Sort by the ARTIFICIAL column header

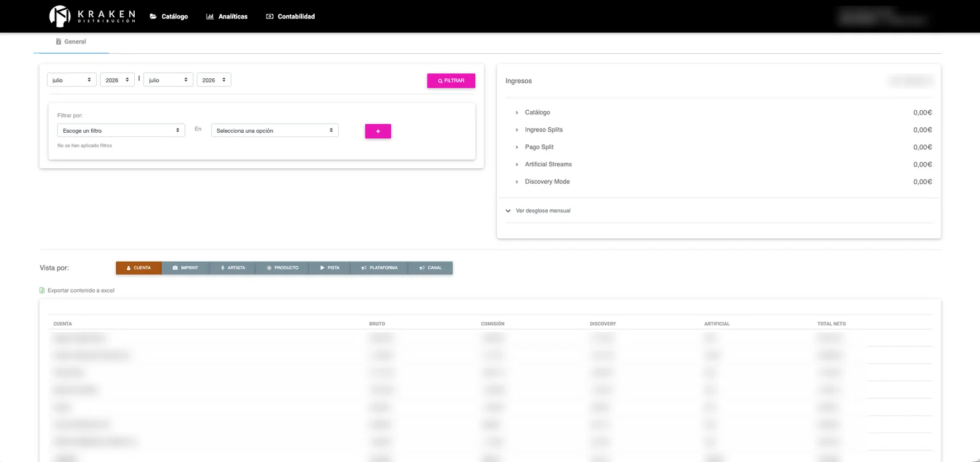coord(717,324)
